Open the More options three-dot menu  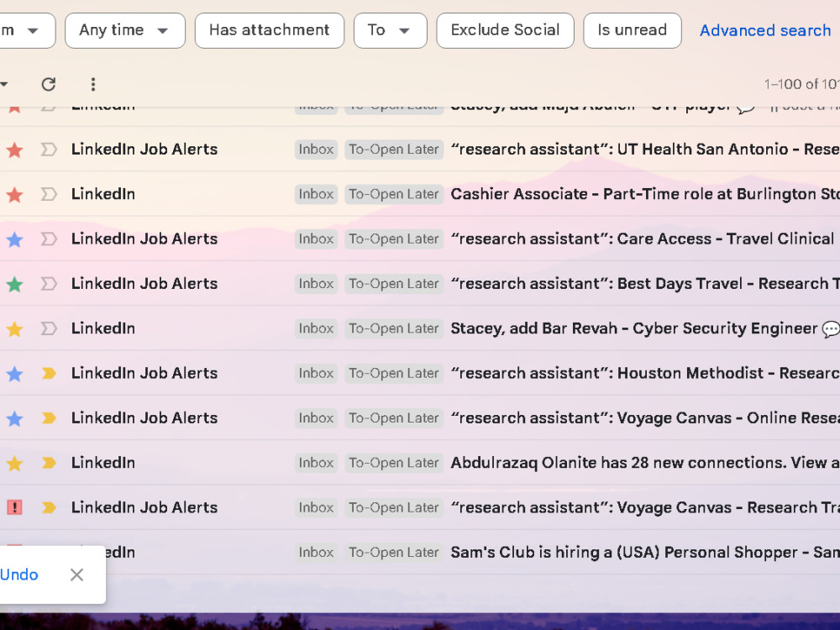pos(93,84)
